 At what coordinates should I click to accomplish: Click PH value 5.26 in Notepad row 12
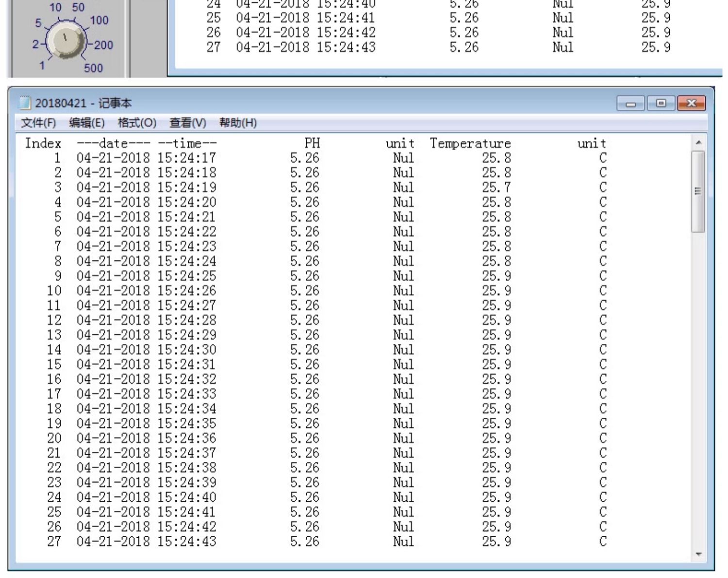[305, 320]
